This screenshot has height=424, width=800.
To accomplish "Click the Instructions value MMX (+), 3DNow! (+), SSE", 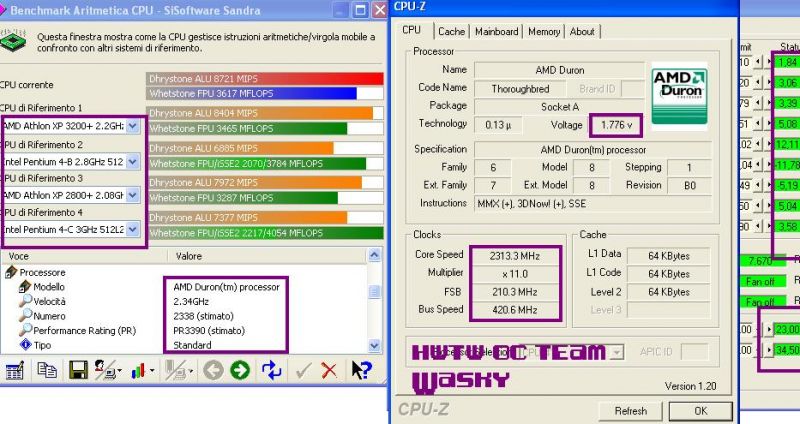I will (x=593, y=204).
